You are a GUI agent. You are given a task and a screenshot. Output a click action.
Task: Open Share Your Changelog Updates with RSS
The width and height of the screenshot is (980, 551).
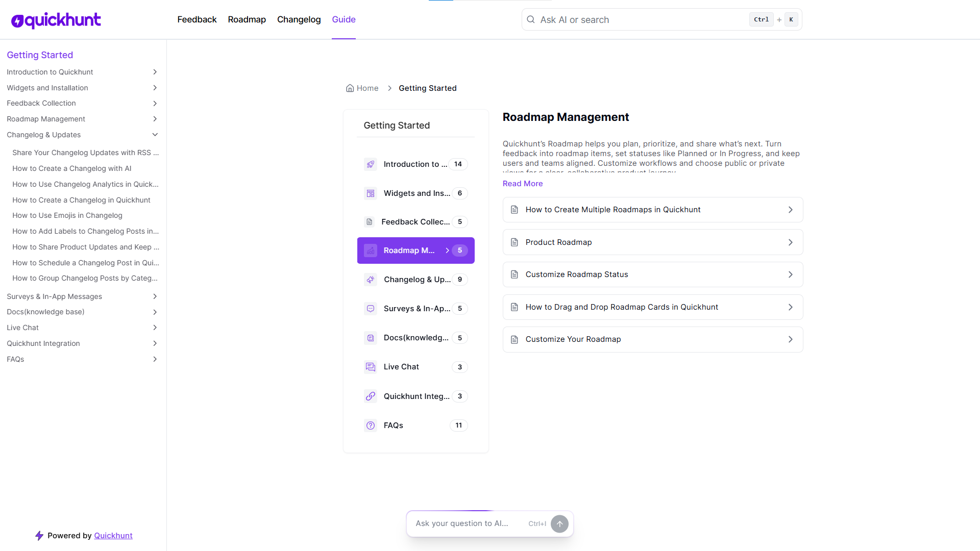tap(86, 153)
